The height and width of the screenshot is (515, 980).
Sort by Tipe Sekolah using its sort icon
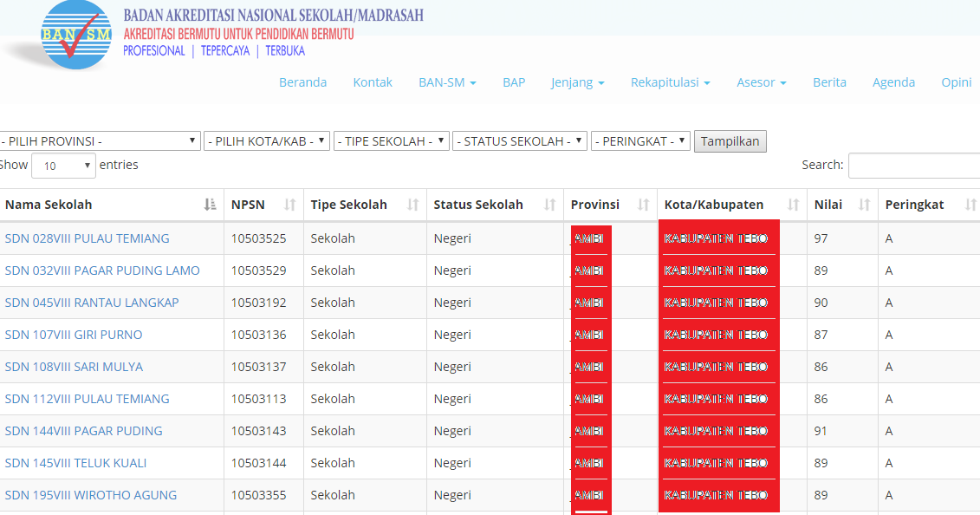(x=413, y=205)
